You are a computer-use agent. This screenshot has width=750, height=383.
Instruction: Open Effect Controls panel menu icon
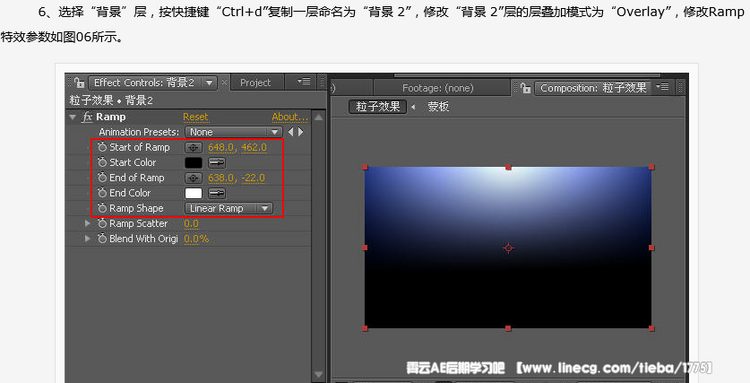[x=304, y=82]
